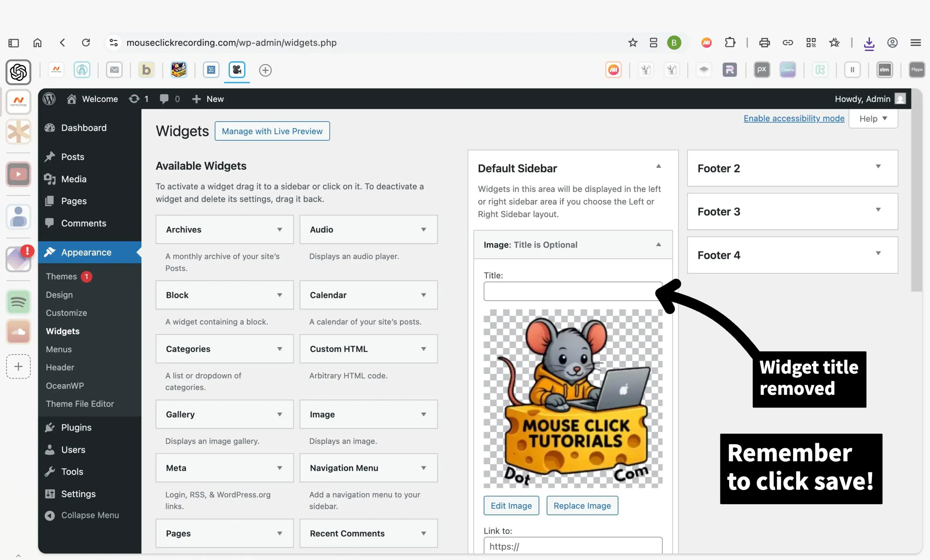Click the browser home icon
The width and height of the screenshot is (930, 560).
pos(37,42)
